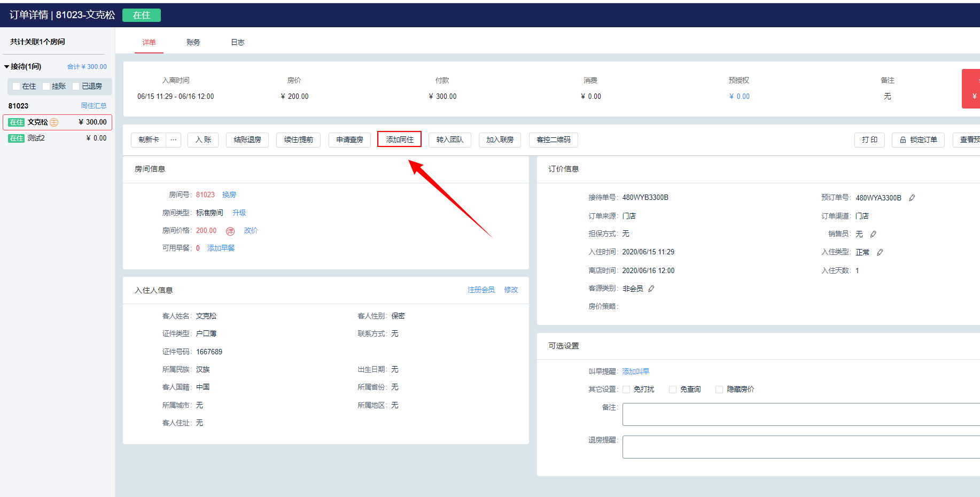Click the 添加早餐 link
The height and width of the screenshot is (497, 980).
coord(221,248)
